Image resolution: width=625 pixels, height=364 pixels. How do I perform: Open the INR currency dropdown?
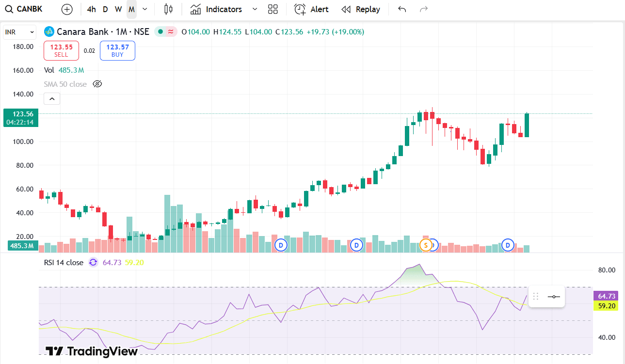coord(20,32)
